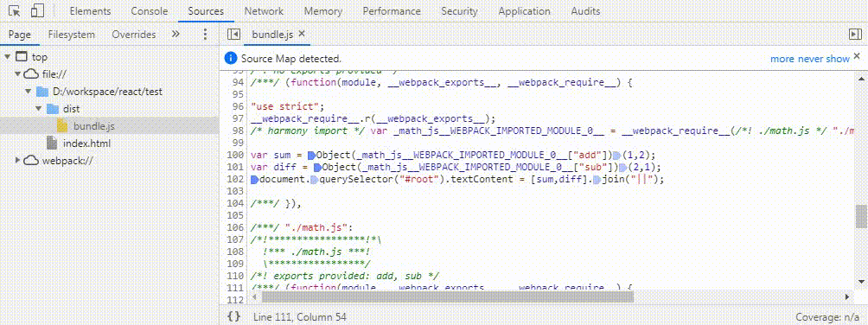
Task: Click breakpoint marker before Object on line 101
Action: click(x=317, y=168)
